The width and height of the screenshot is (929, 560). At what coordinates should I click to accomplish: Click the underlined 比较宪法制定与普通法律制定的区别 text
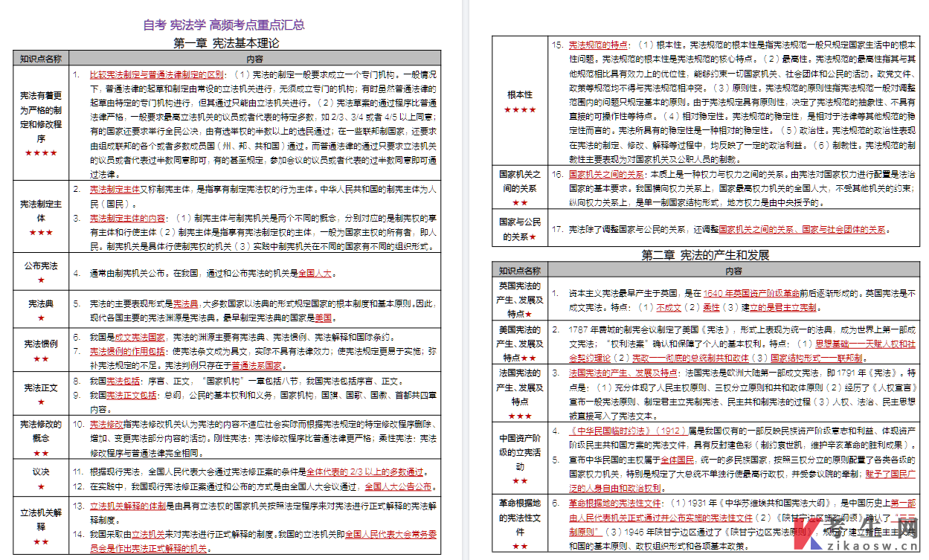tap(156, 74)
